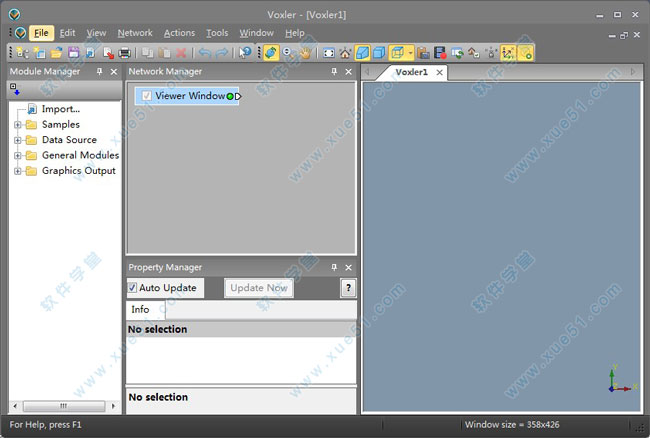The image size is (650, 438).
Task: Toggle the perspective projection cube icon
Action: pos(362,53)
